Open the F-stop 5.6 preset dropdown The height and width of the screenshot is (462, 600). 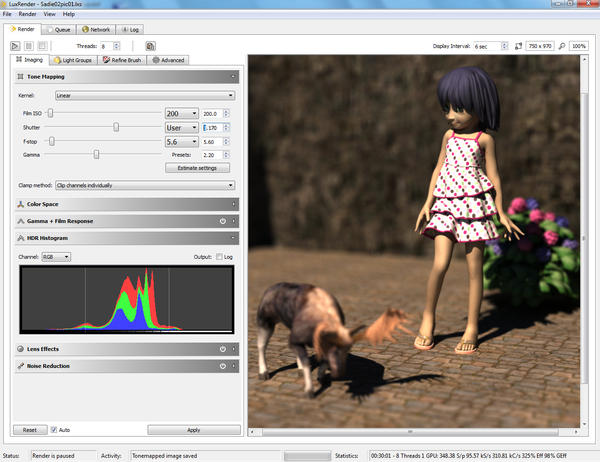tap(181, 142)
